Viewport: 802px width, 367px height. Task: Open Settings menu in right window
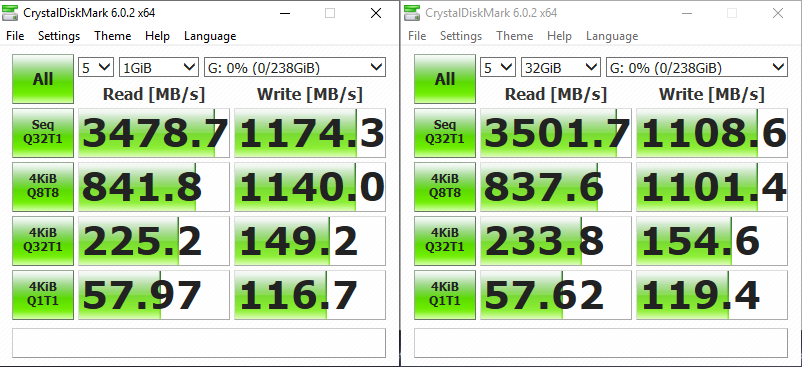(461, 36)
